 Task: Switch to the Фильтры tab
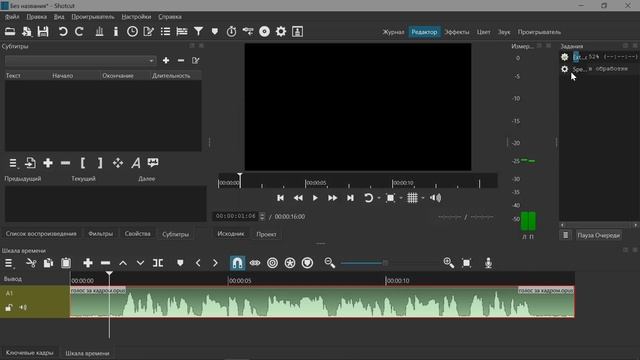[x=100, y=234]
